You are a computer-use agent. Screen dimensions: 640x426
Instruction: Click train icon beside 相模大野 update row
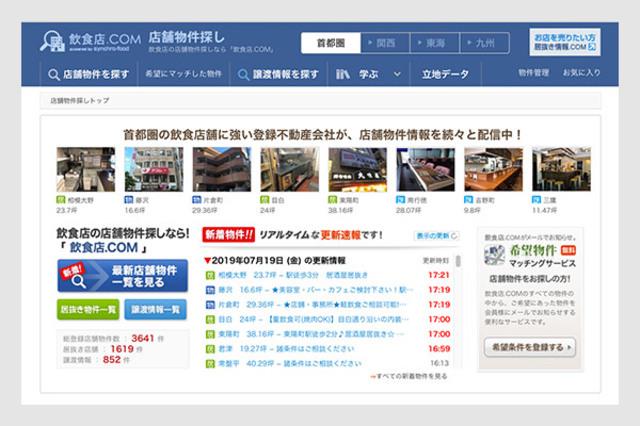[x=210, y=274]
